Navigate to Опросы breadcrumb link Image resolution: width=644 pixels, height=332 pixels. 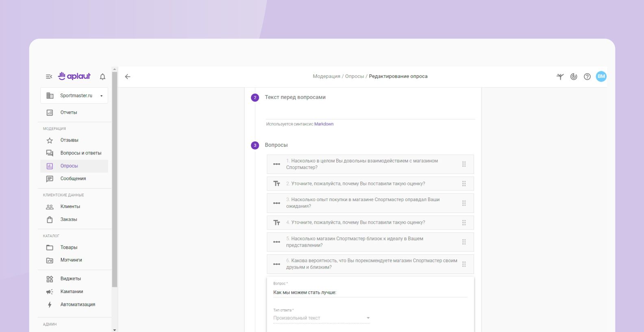coord(354,76)
